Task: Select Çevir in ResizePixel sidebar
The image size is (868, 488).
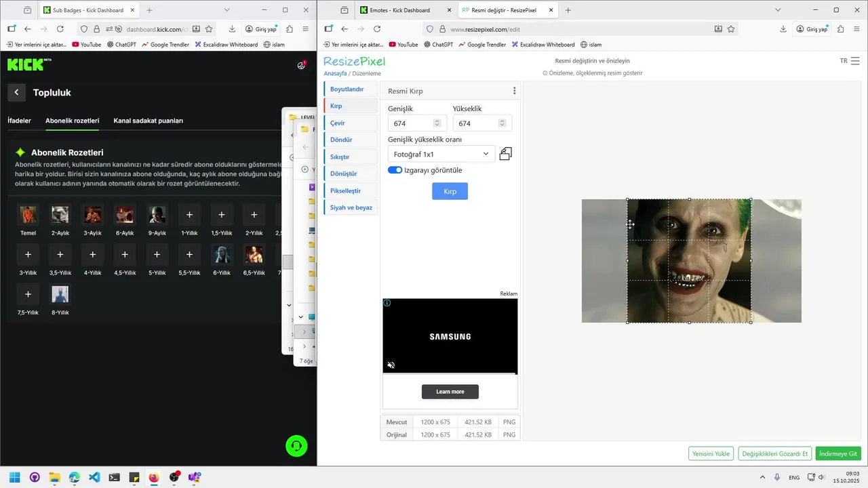Action: [x=351, y=123]
